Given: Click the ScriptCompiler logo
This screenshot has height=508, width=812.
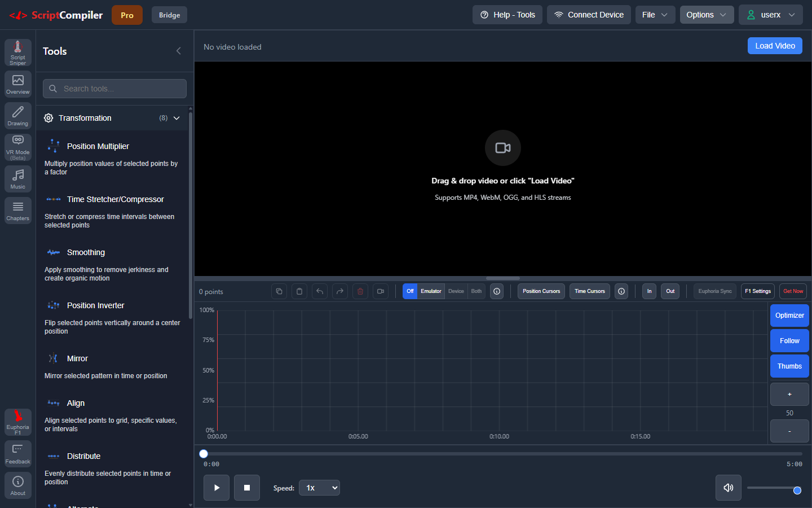Looking at the screenshot, I should 56,15.
